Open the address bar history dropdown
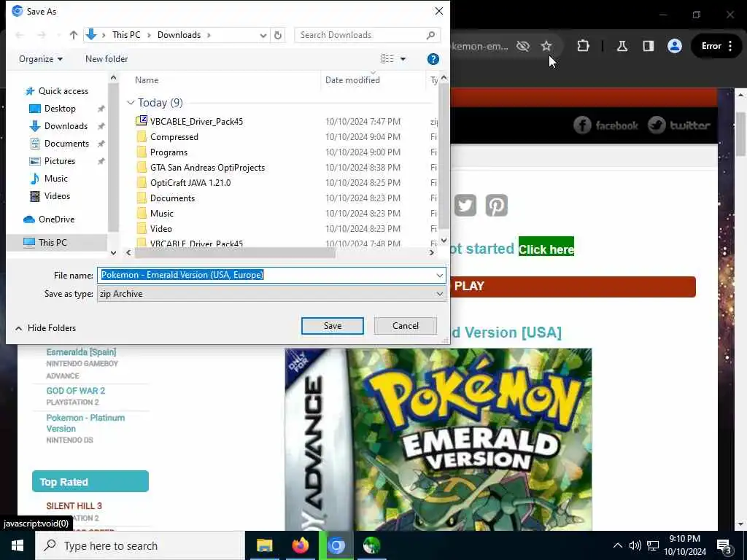 pos(263,35)
